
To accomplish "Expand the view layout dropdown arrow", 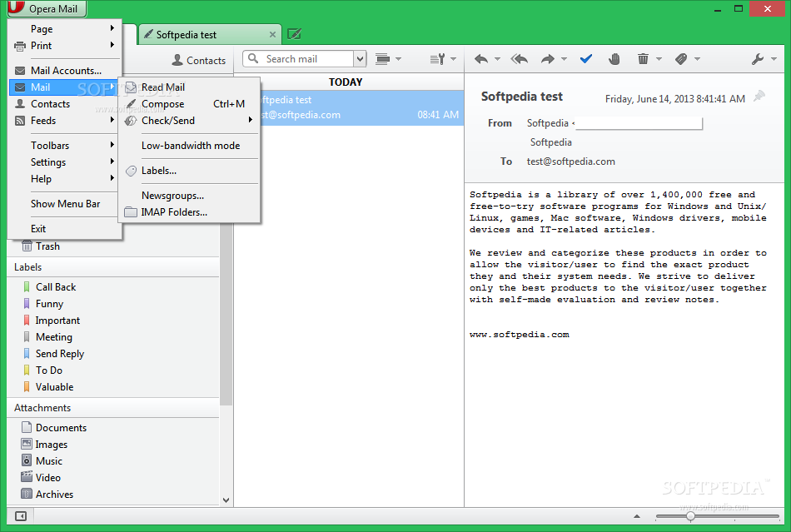I will coord(398,59).
